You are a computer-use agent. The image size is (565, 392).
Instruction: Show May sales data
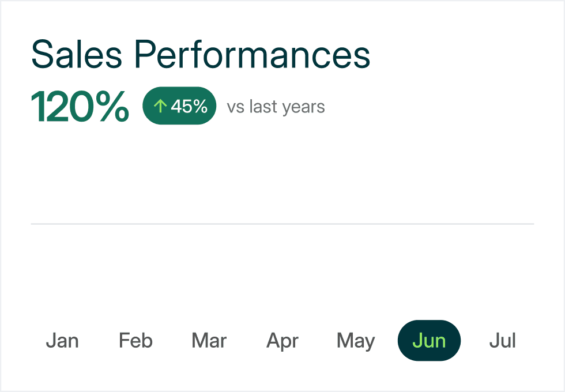356,341
